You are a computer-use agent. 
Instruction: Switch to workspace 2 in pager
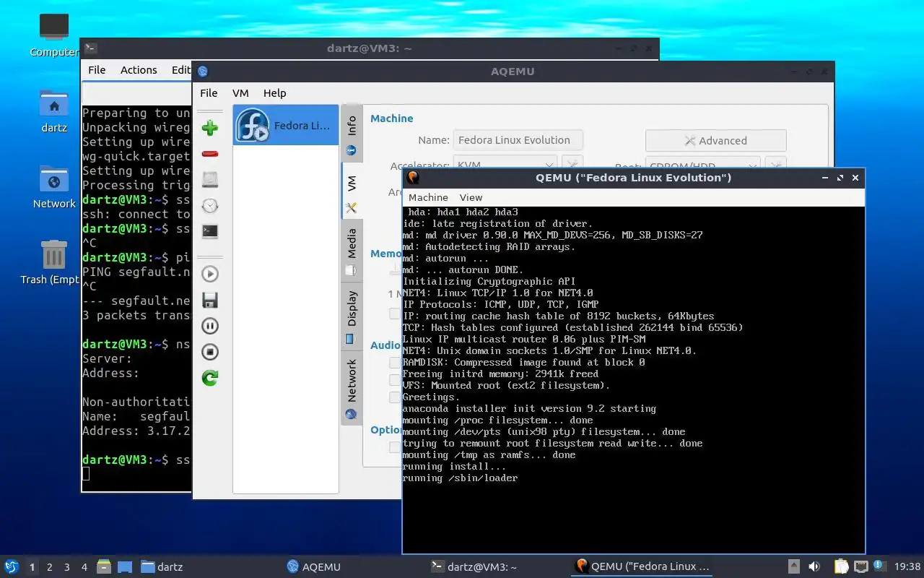[x=49, y=567]
